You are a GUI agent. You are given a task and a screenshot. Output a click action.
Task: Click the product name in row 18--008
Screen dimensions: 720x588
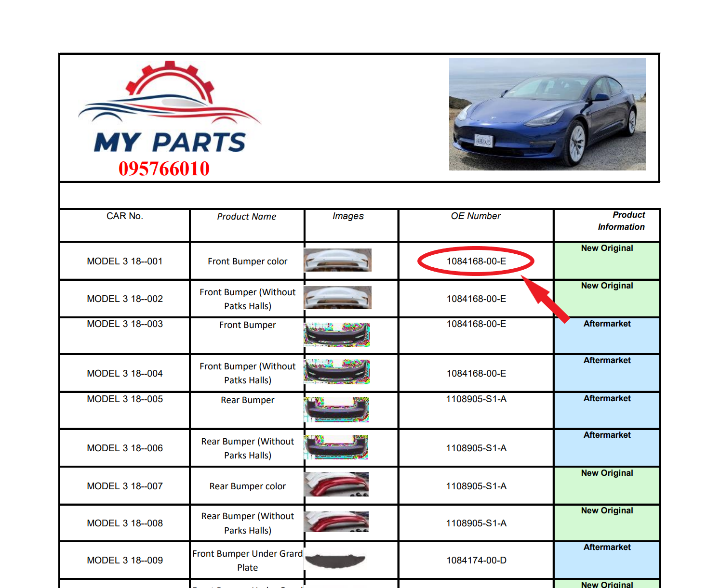coord(248,523)
